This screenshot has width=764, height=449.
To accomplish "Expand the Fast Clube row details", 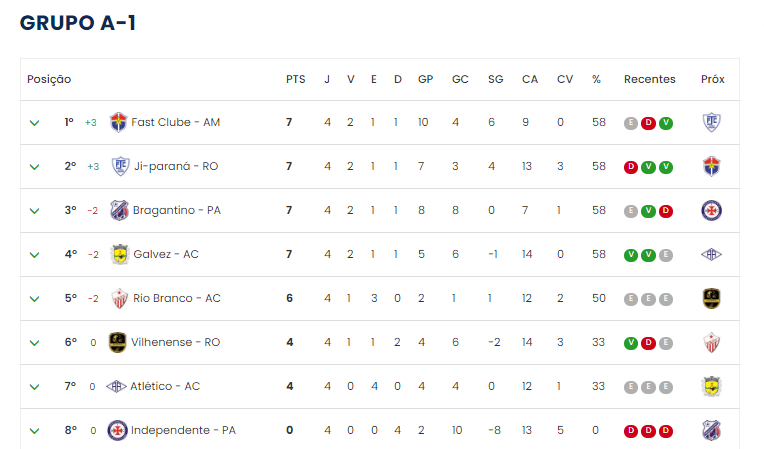I will [x=34, y=123].
